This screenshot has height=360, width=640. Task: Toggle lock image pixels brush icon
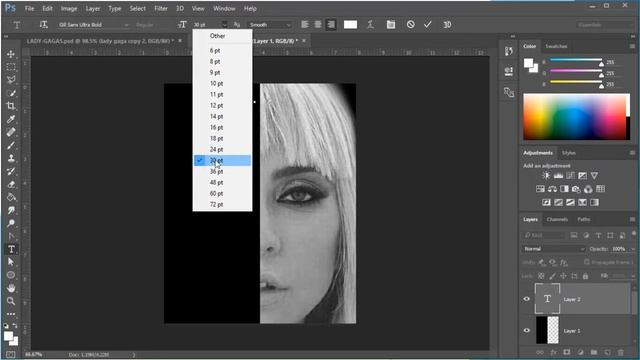552,276
